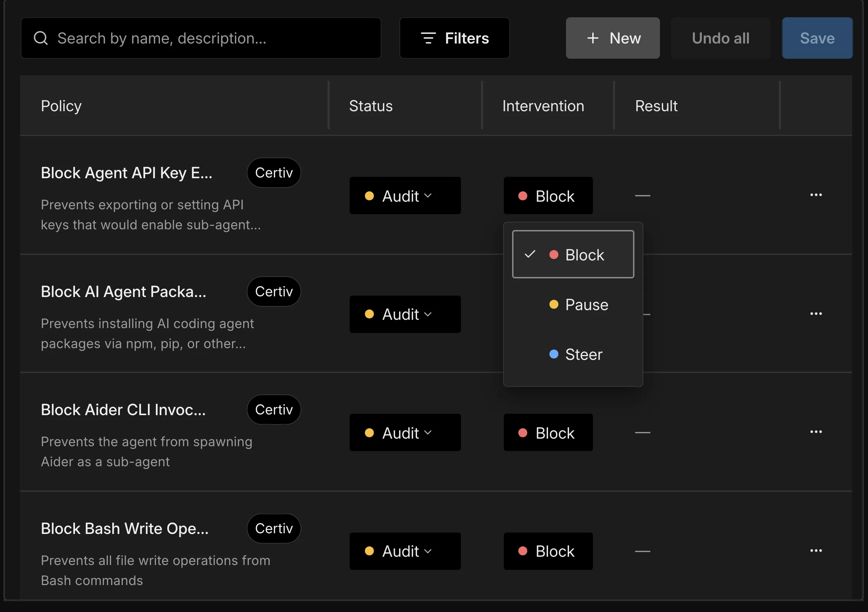The width and height of the screenshot is (868, 612).
Task: Open the Block Aider CLI Invoc... policy
Action: [123, 410]
